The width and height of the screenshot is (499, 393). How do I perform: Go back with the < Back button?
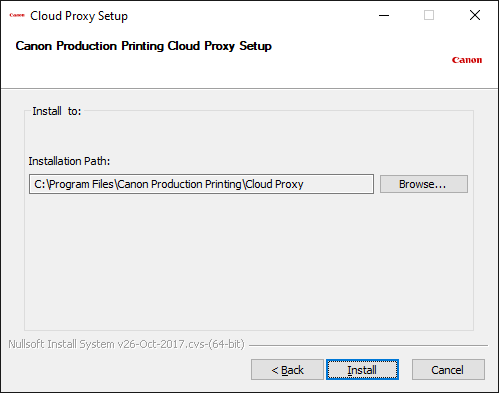point(287,369)
